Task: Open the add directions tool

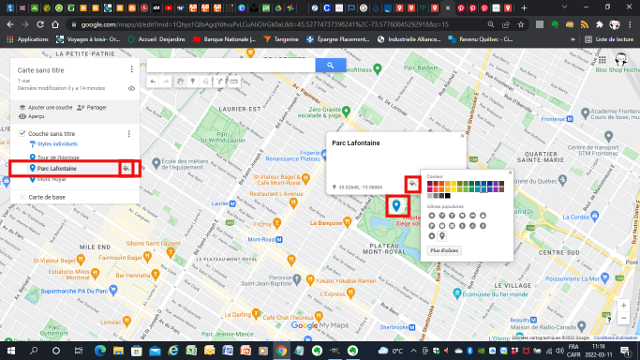Action: click(x=220, y=82)
